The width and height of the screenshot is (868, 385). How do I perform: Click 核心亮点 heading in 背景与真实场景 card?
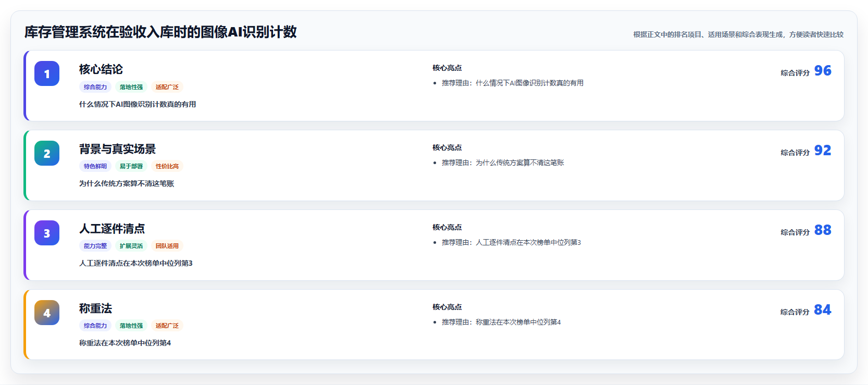pyautogui.click(x=447, y=147)
